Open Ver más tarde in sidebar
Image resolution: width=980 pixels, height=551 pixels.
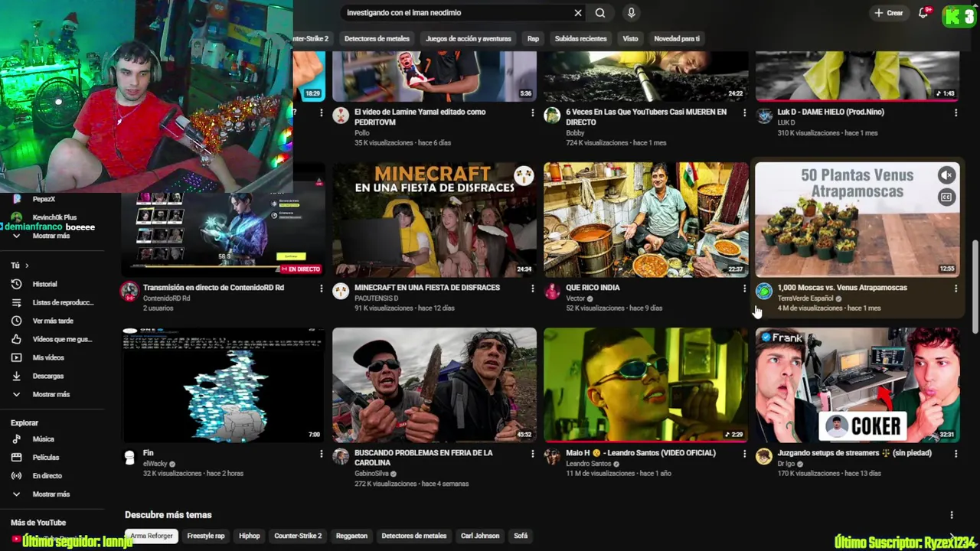(52, 321)
